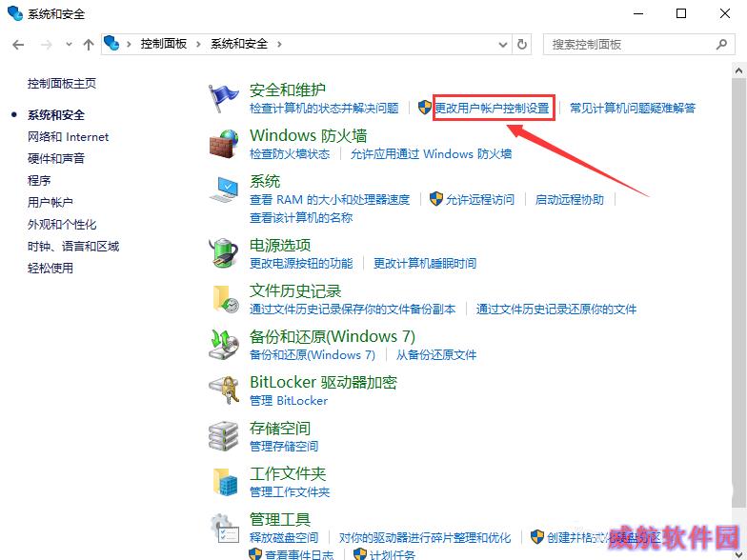747x560 pixels.
Task: Click 允许应用通过 Windows 防火墙 link
Action: [431, 154]
